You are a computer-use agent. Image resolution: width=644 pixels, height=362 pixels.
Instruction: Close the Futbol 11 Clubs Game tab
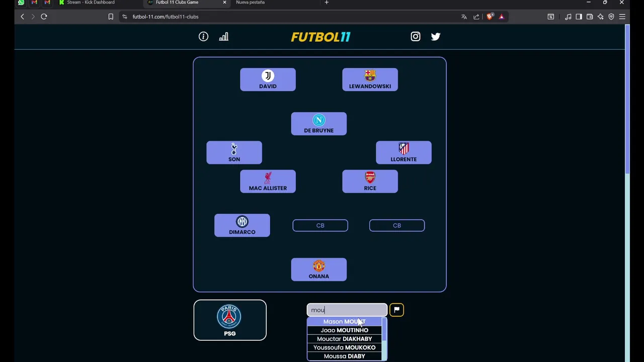click(224, 3)
